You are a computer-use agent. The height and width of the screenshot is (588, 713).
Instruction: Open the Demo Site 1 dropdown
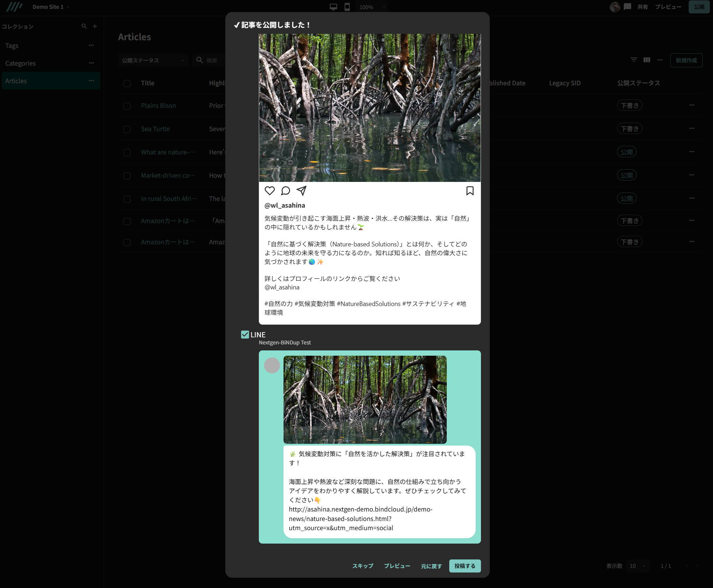click(51, 7)
